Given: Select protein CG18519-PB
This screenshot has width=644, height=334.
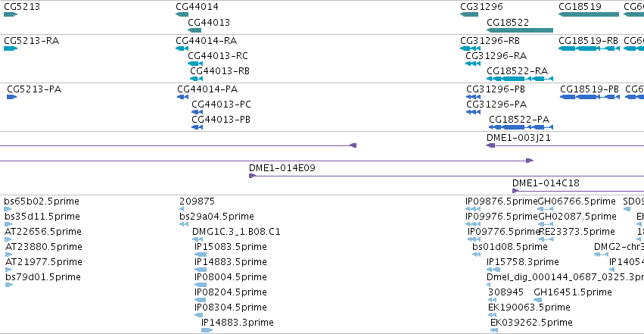Looking at the screenshot, I should tap(590, 89).
